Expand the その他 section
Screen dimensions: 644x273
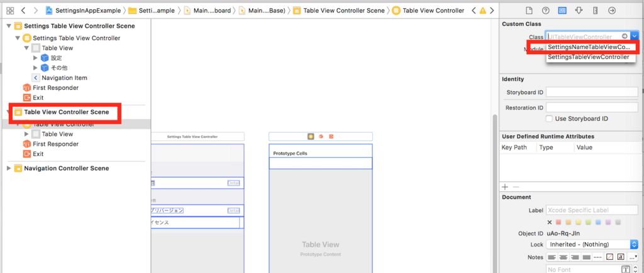(x=35, y=68)
